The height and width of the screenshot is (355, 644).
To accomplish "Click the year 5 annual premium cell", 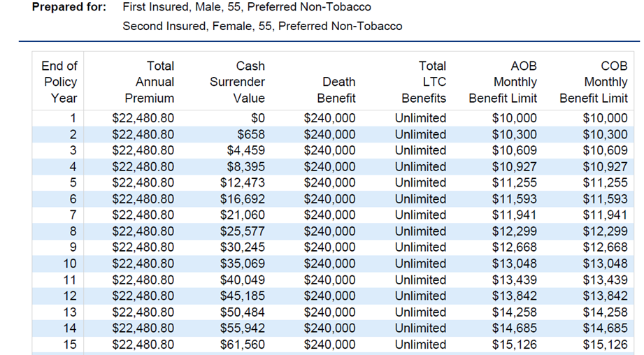I will (x=143, y=183).
